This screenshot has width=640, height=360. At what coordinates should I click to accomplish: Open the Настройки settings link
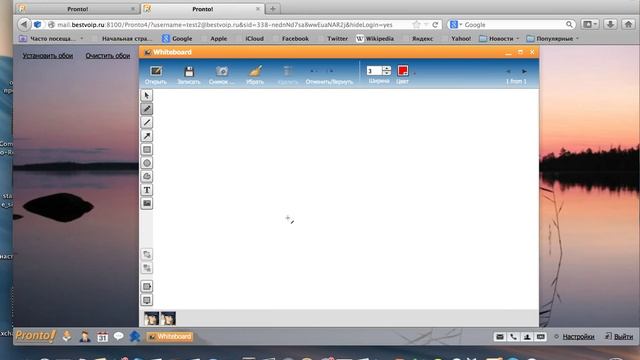[x=578, y=337]
